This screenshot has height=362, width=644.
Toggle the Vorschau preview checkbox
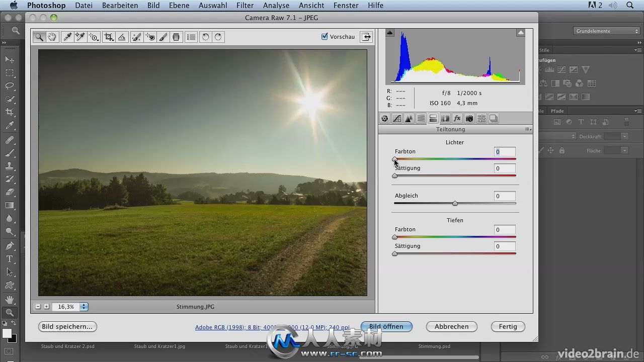pos(325,37)
